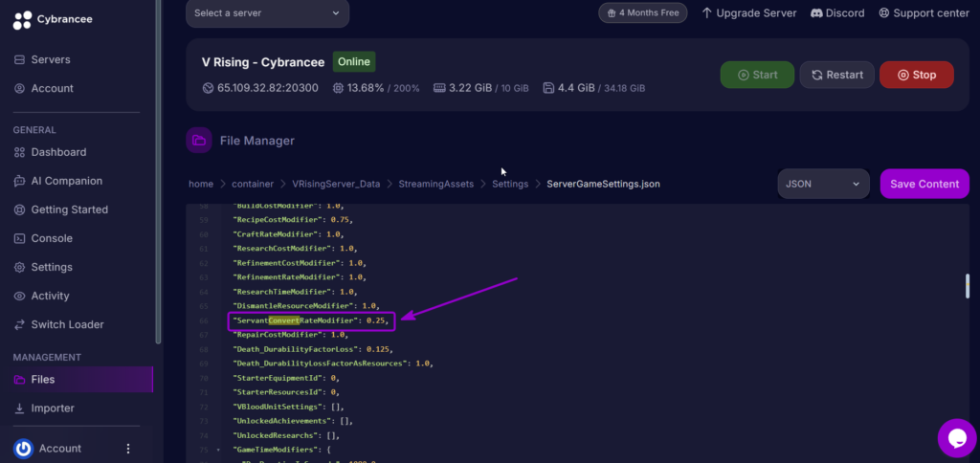The height and width of the screenshot is (463, 980).
Task: Click the RefinementCostModifier line
Action: tap(300, 263)
